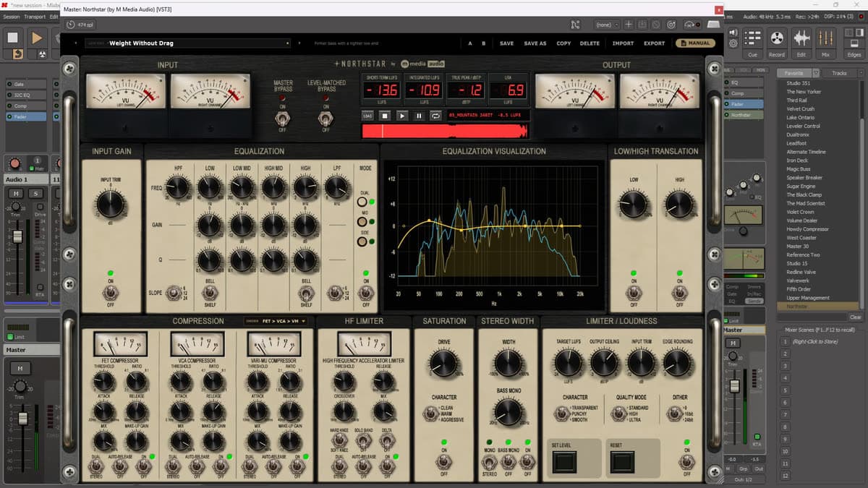
Task: Mute Audio 1 with the M button
Action: coord(16,194)
